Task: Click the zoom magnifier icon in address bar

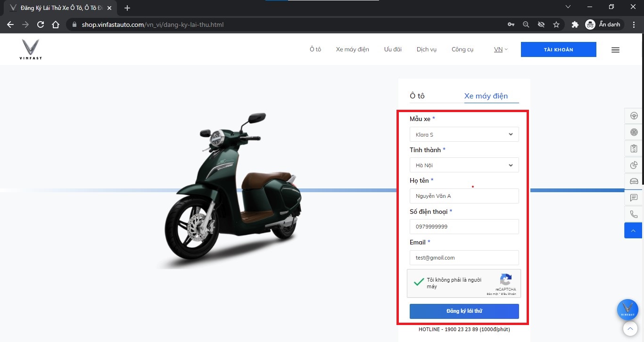Action: click(x=526, y=24)
